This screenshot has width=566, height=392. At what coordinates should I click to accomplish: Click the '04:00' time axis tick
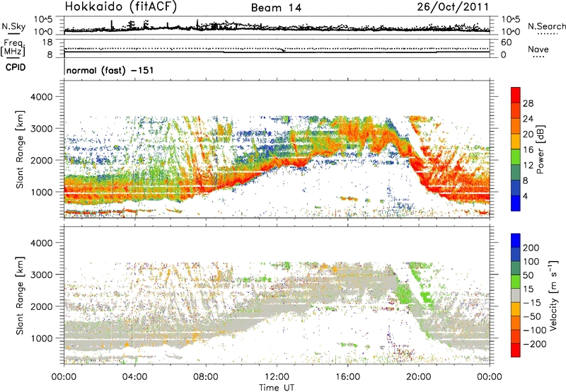135,377
